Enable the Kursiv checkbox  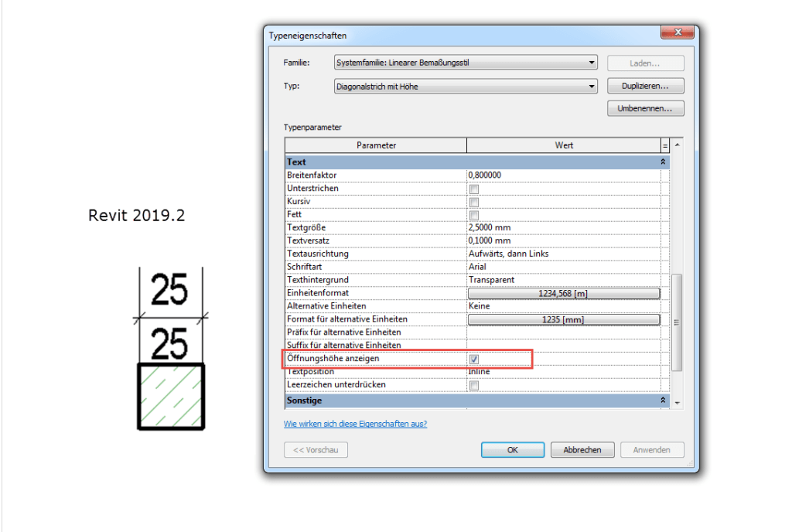click(474, 202)
